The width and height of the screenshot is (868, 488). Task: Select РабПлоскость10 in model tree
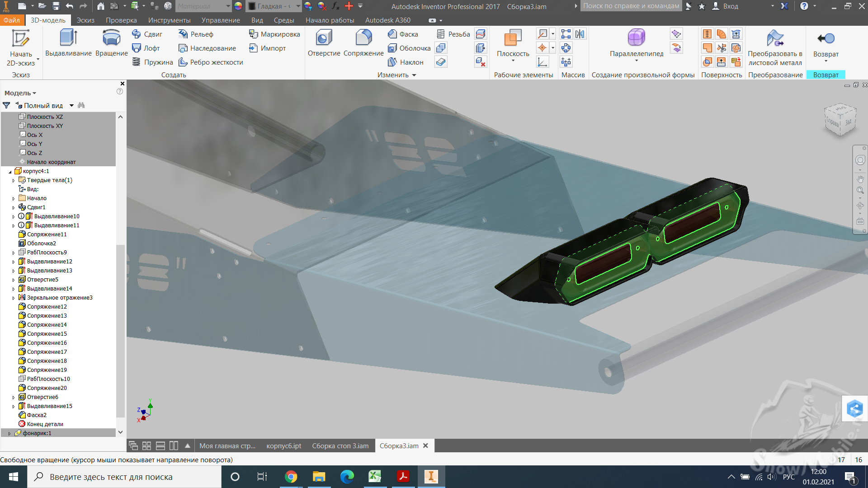pyautogui.click(x=48, y=379)
